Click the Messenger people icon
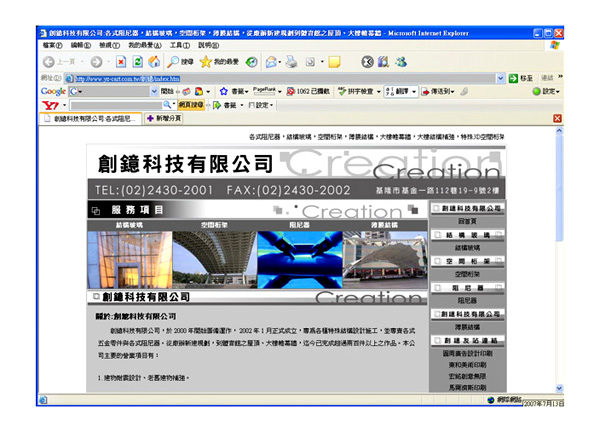Screen dimensions: 600x432 click(x=401, y=62)
